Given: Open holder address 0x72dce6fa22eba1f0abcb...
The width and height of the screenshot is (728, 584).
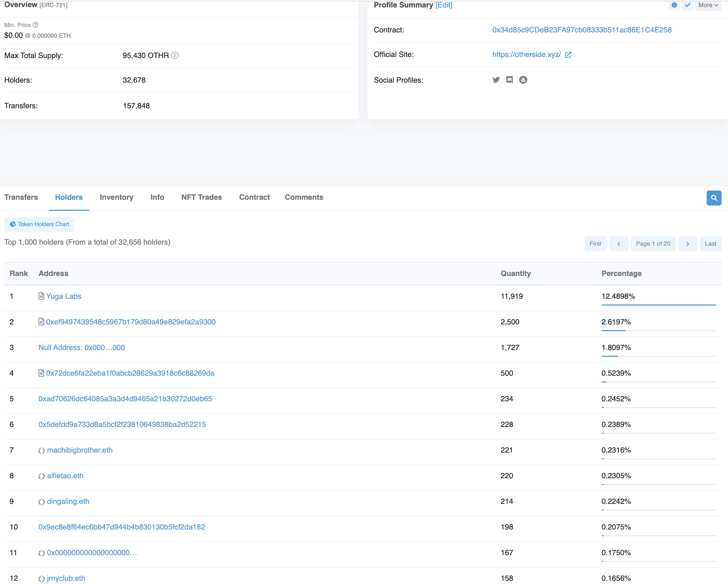Looking at the screenshot, I should [x=130, y=373].
